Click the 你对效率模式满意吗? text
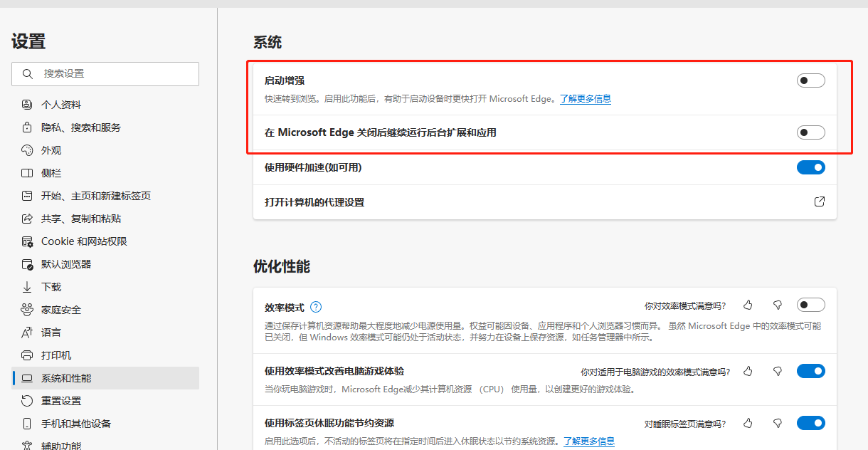The image size is (868, 450). [x=685, y=305]
